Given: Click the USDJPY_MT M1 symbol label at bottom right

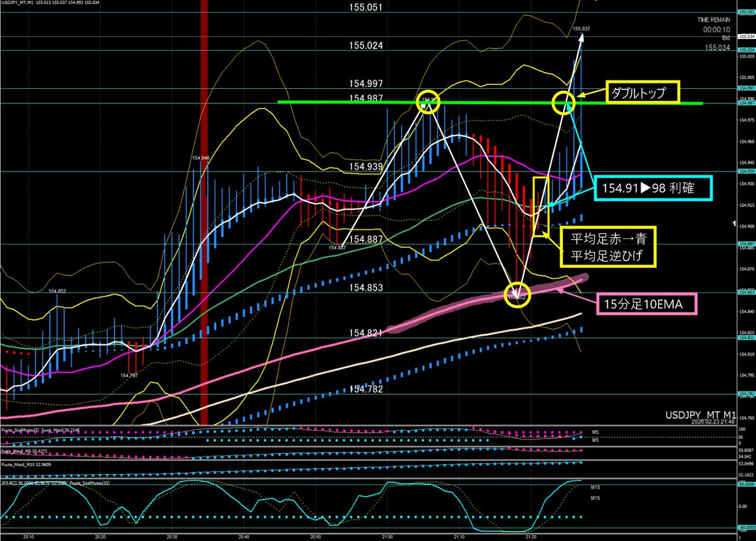Looking at the screenshot, I should pyautogui.click(x=700, y=415).
